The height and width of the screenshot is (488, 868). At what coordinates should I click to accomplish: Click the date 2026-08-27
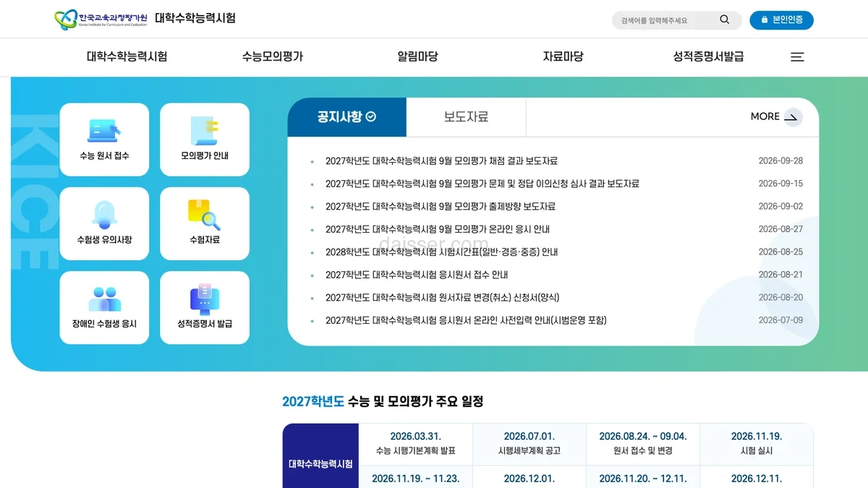click(780, 229)
